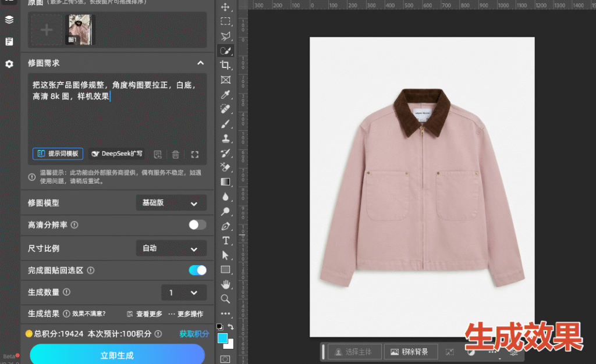Open the layers icon in left sidebar
This screenshot has width=596, height=364.
click(9, 20)
